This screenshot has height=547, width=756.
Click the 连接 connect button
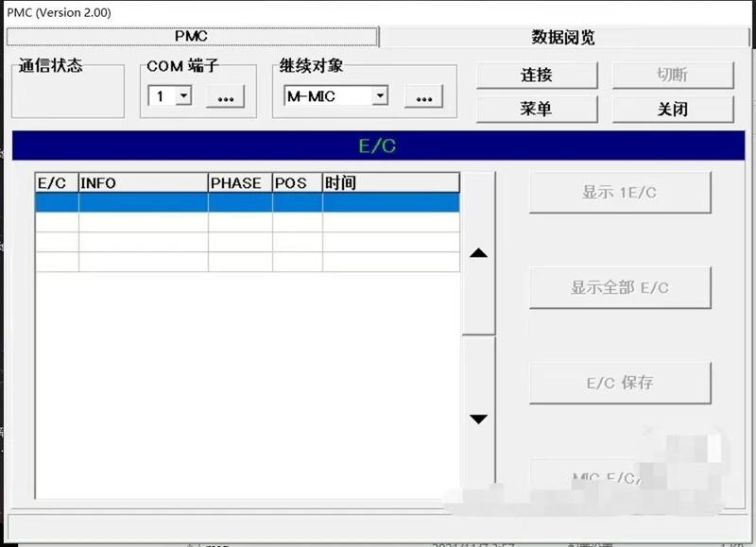pos(537,76)
